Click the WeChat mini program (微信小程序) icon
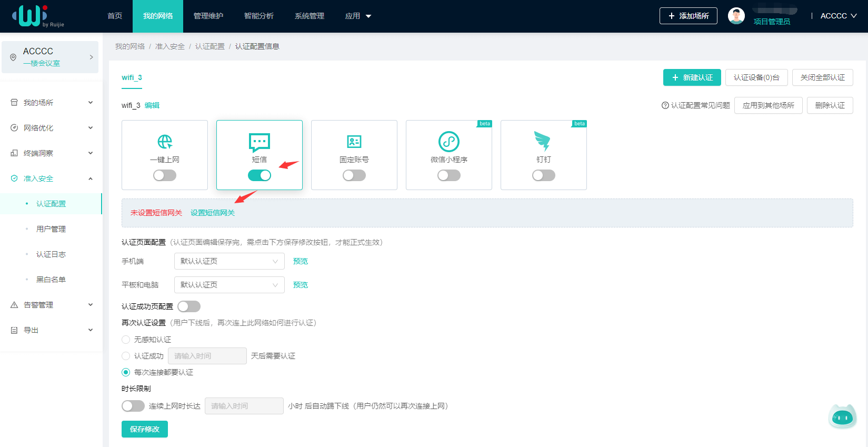Image resolution: width=868 pixels, height=447 pixels. pos(448,142)
